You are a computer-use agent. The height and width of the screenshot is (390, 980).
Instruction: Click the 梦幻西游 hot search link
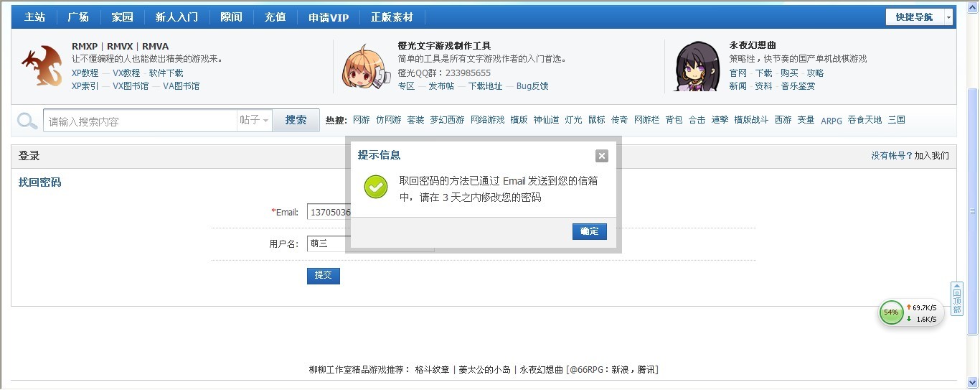(x=447, y=121)
